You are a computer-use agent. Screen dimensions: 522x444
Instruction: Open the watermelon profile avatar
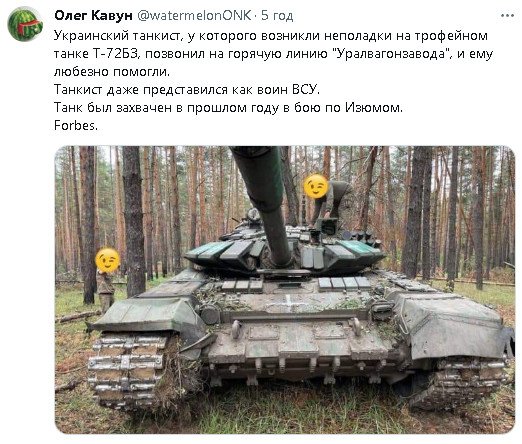pyautogui.click(x=25, y=24)
